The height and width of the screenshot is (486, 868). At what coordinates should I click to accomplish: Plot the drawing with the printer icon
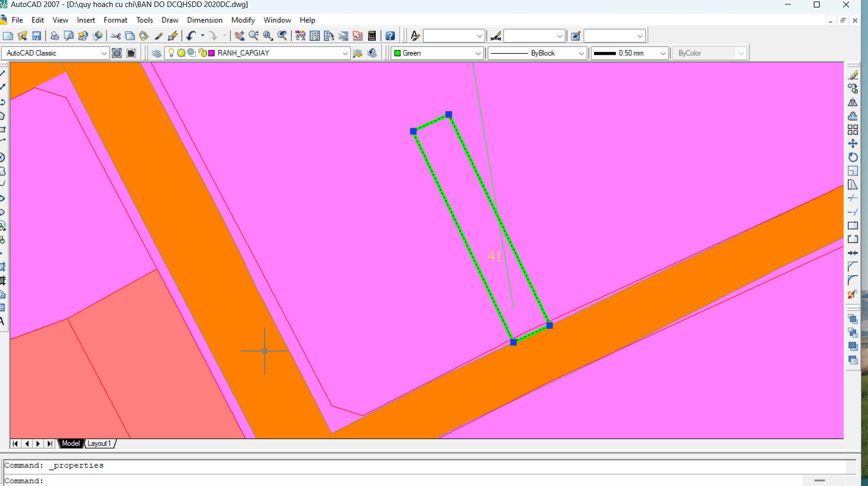pyautogui.click(x=55, y=36)
